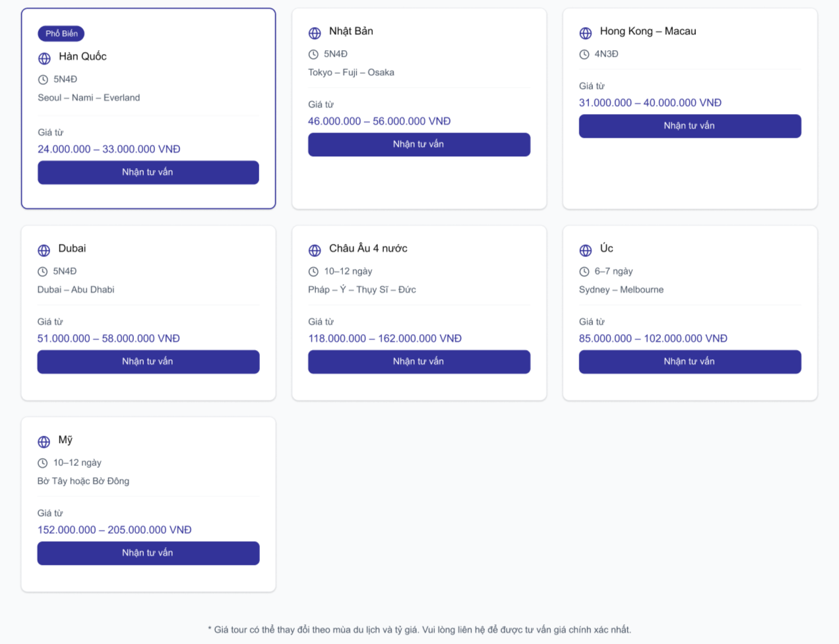This screenshot has height=644, width=839.
Task: Click the Phổ Biến badge
Action: pyautogui.click(x=61, y=34)
